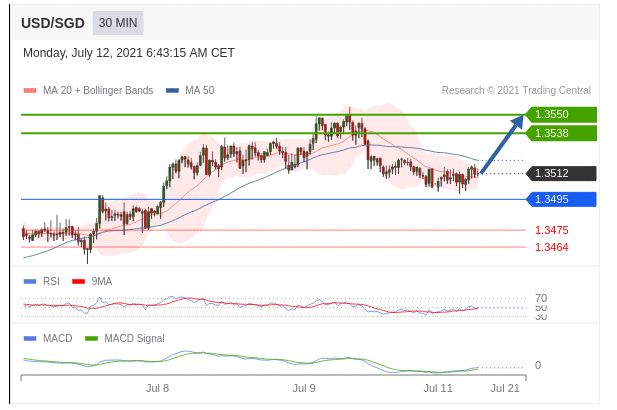Click the 1.3495 pivot price tag

coord(561,199)
